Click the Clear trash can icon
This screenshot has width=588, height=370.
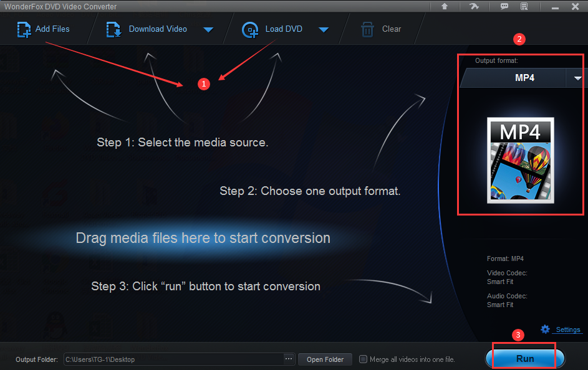(x=367, y=29)
